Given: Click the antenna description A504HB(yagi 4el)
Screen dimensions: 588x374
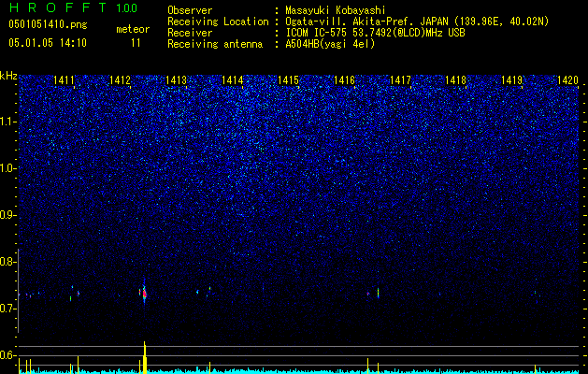Looking at the screenshot, I should click(x=330, y=44).
